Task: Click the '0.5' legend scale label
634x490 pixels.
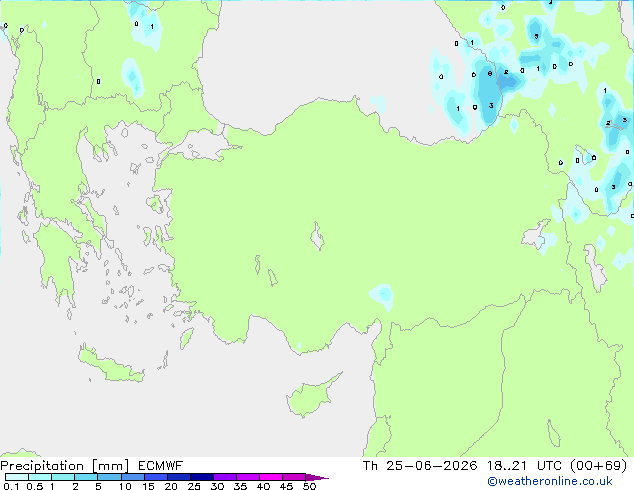Action: (x=34, y=486)
